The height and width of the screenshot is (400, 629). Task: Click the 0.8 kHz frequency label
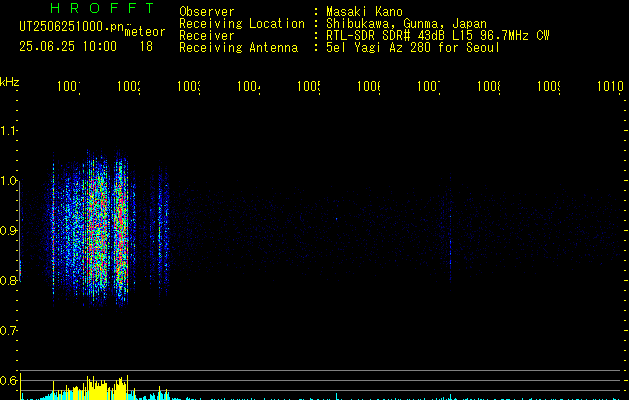(x=8, y=280)
